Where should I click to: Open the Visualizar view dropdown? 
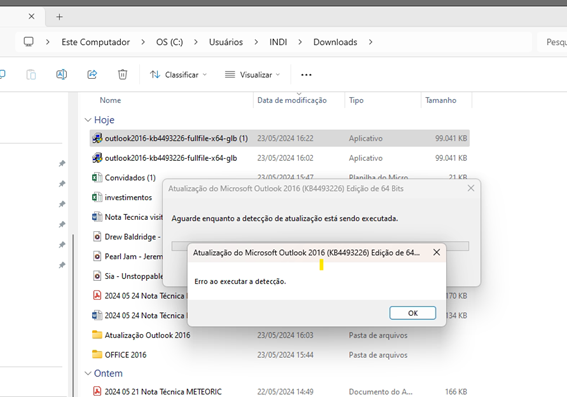pos(252,75)
